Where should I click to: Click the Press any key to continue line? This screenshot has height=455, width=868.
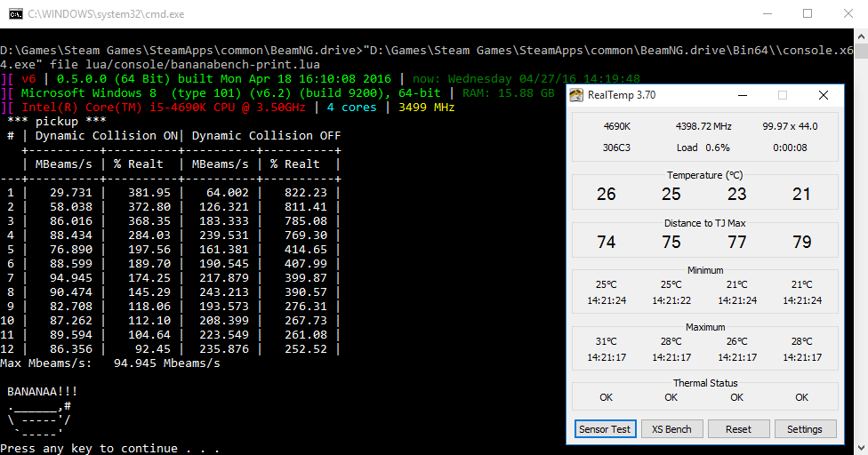[x=109, y=449]
